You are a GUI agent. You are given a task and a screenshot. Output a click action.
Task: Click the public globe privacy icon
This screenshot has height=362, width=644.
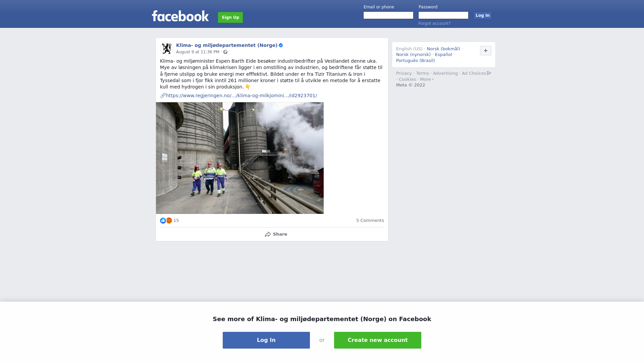click(x=225, y=52)
